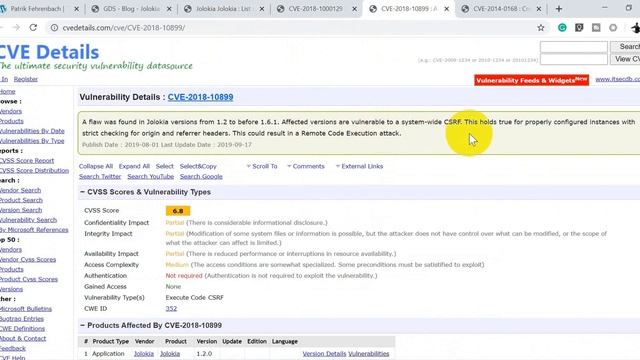Click the Product Type column header
Screen dimensions: 640x360
(111, 341)
